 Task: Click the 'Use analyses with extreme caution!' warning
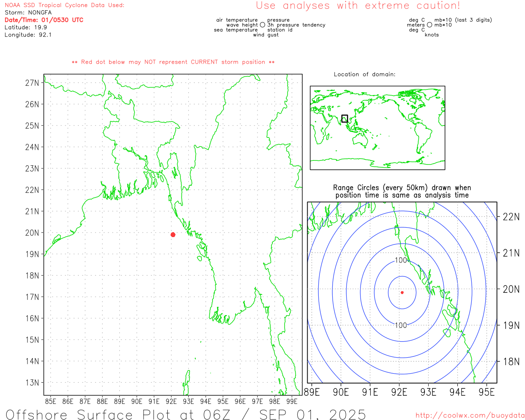click(358, 6)
